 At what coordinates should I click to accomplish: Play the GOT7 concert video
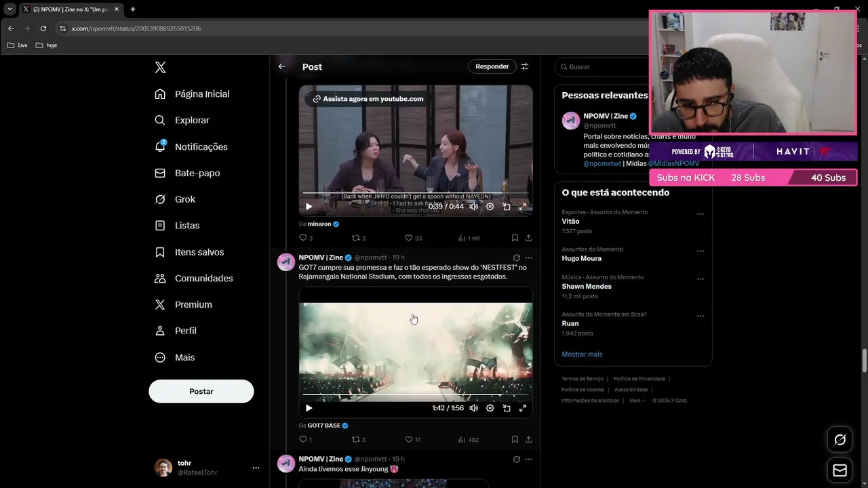309,408
